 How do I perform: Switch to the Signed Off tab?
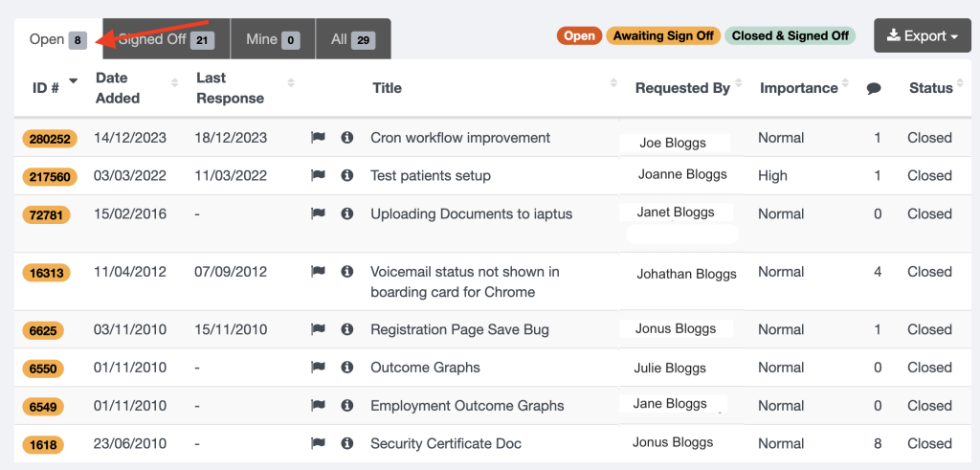point(167,39)
